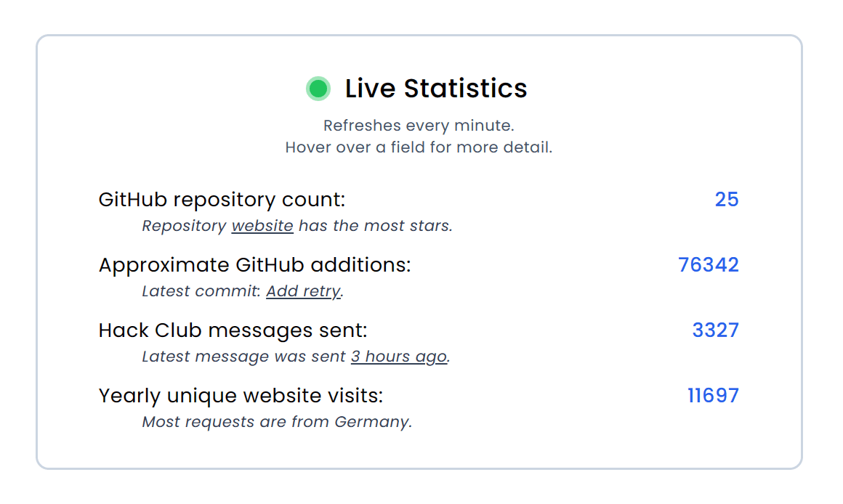Open the 'Add retry' commit link

pyautogui.click(x=303, y=291)
